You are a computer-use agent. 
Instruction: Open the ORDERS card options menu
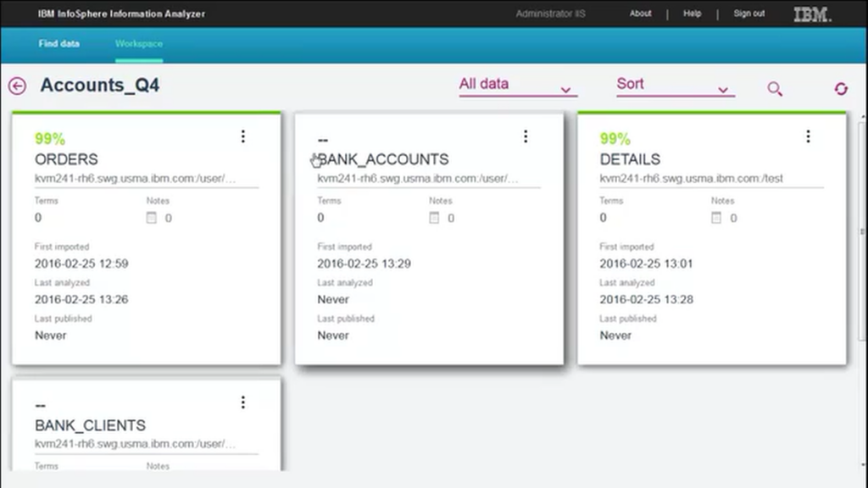pyautogui.click(x=243, y=136)
